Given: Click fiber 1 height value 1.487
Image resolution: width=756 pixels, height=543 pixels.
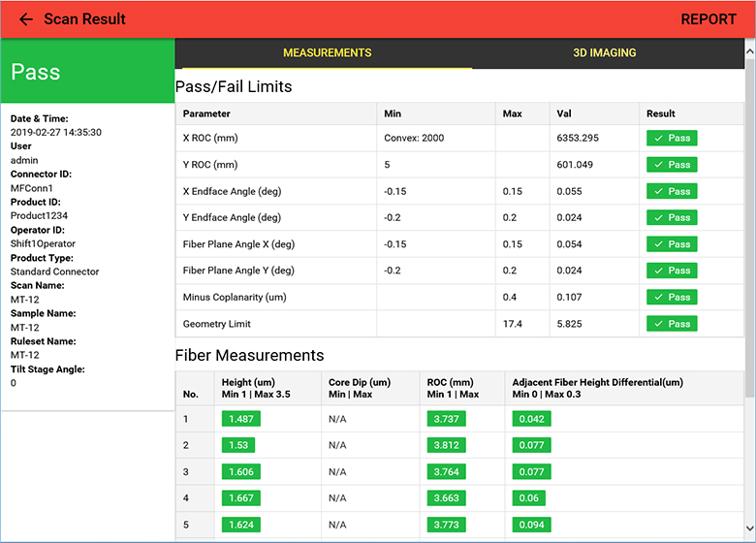Looking at the screenshot, I should [241, 419].
